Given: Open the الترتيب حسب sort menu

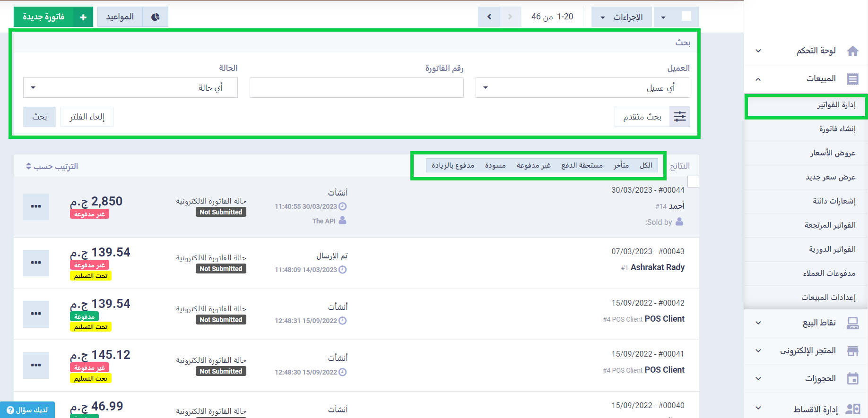Looking at the screenshot, I should click(x=52, y=166).
